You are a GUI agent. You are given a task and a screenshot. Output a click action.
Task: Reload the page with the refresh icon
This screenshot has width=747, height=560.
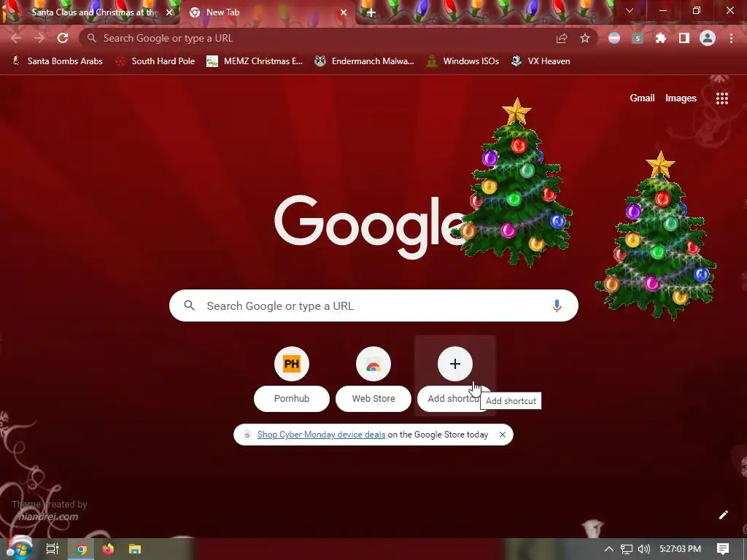coord(63,38)
